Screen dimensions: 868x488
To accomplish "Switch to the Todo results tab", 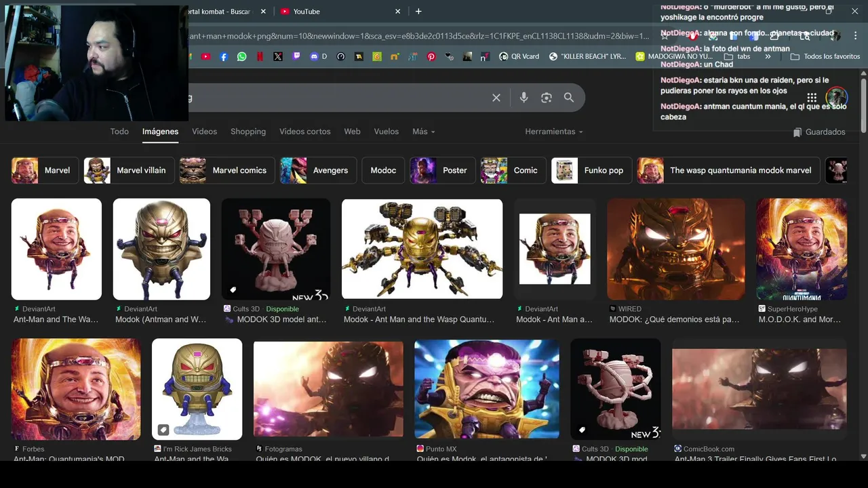I will [119, 131].
